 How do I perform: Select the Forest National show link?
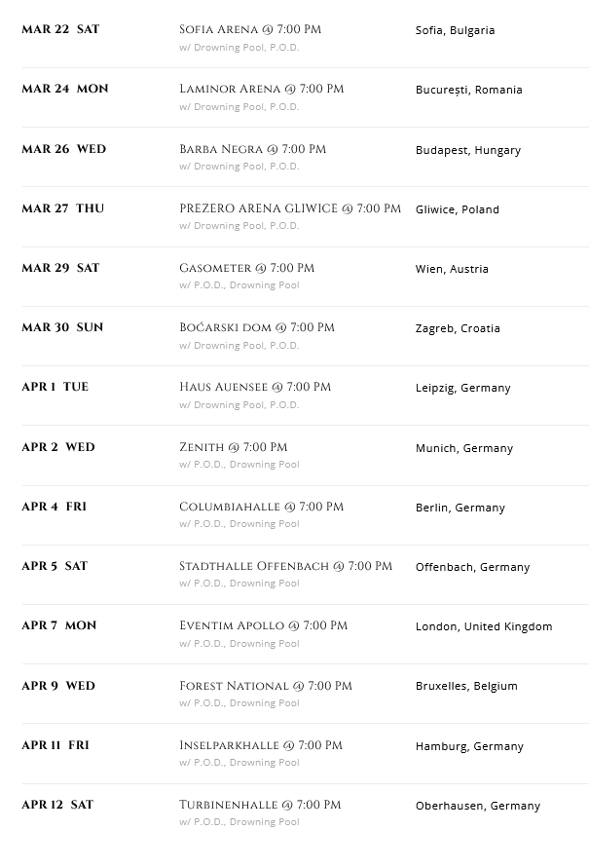click(265, 686)
